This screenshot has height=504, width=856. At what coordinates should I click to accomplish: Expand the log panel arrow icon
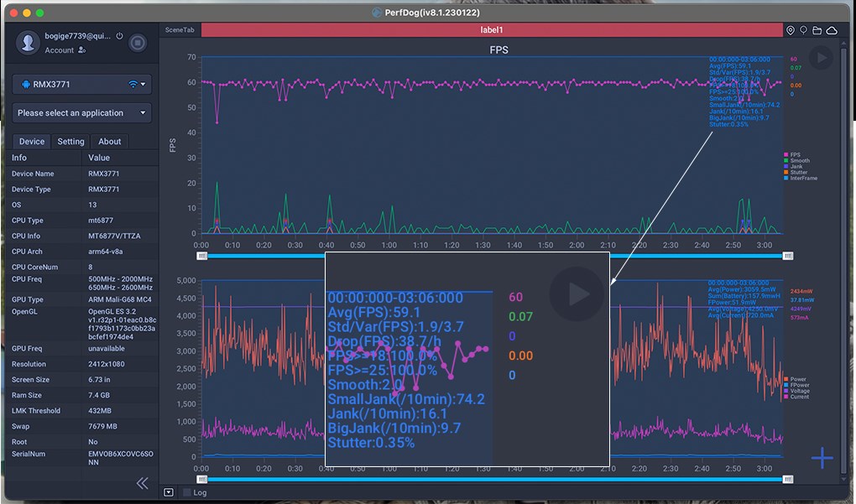pos(169,492)
